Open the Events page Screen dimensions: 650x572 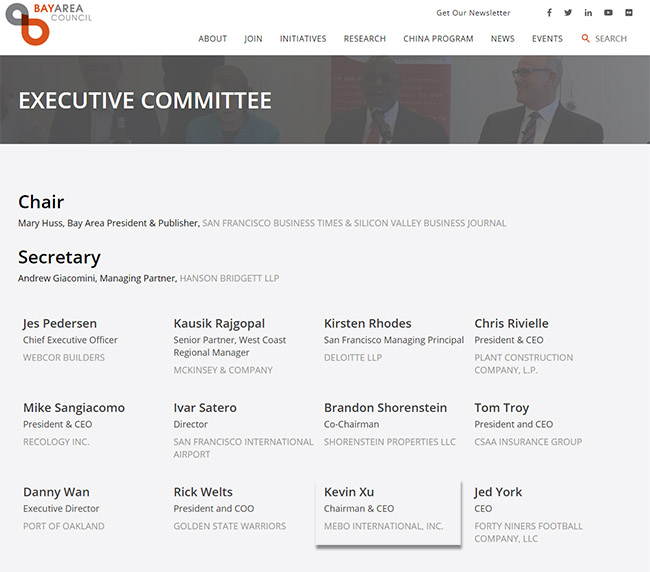tap(547, 39)
